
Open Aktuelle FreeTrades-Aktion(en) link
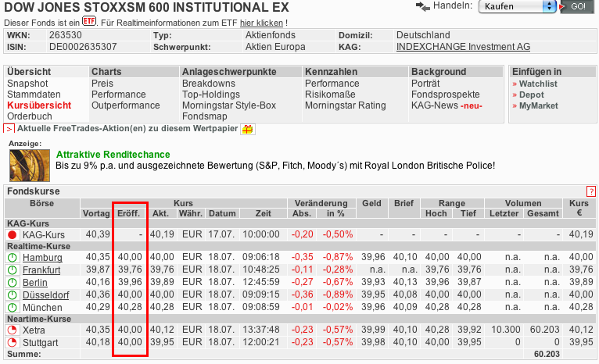point(127,129)
